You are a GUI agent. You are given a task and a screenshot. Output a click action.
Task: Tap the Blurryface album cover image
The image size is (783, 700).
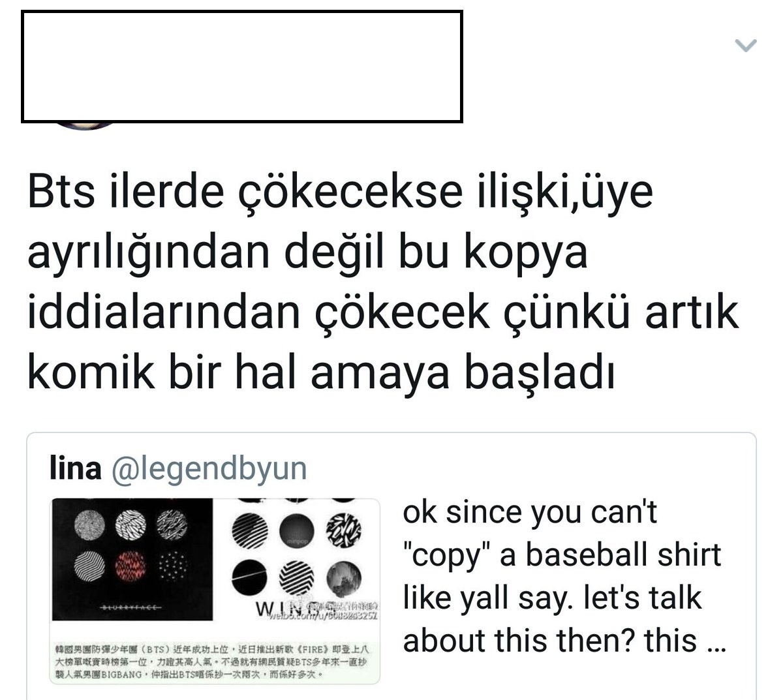click(x=132, y=559)
